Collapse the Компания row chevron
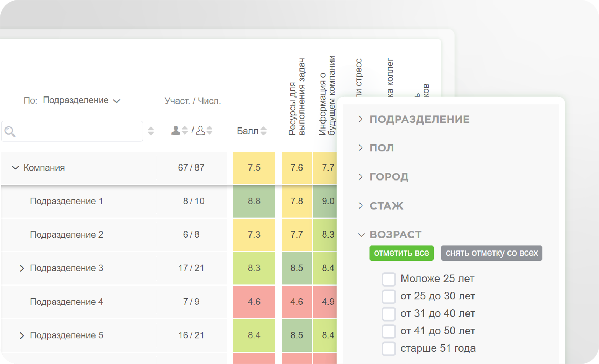The height and width of the screenshot is (364, 599). click(15, 168)
